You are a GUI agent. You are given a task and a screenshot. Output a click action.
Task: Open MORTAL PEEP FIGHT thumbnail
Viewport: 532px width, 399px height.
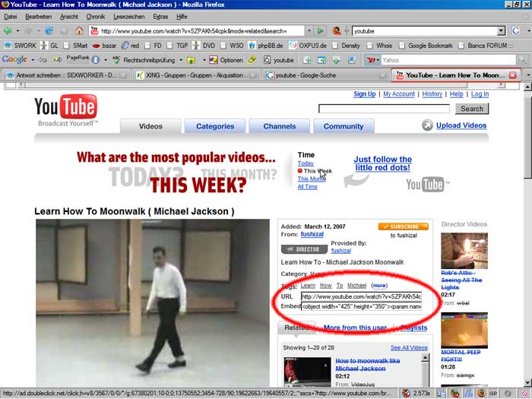point(464,331)
